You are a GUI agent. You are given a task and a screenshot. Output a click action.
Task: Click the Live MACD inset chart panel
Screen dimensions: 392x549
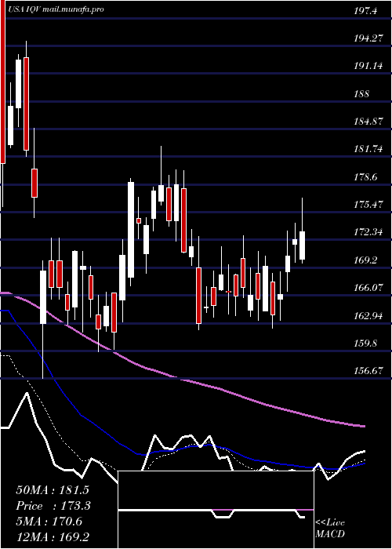[216, 510]
